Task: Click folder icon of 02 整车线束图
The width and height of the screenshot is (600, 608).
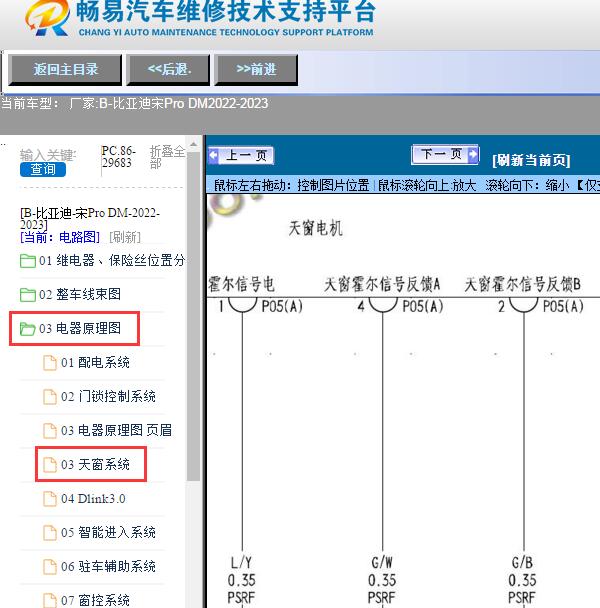Action: [28, 295]
